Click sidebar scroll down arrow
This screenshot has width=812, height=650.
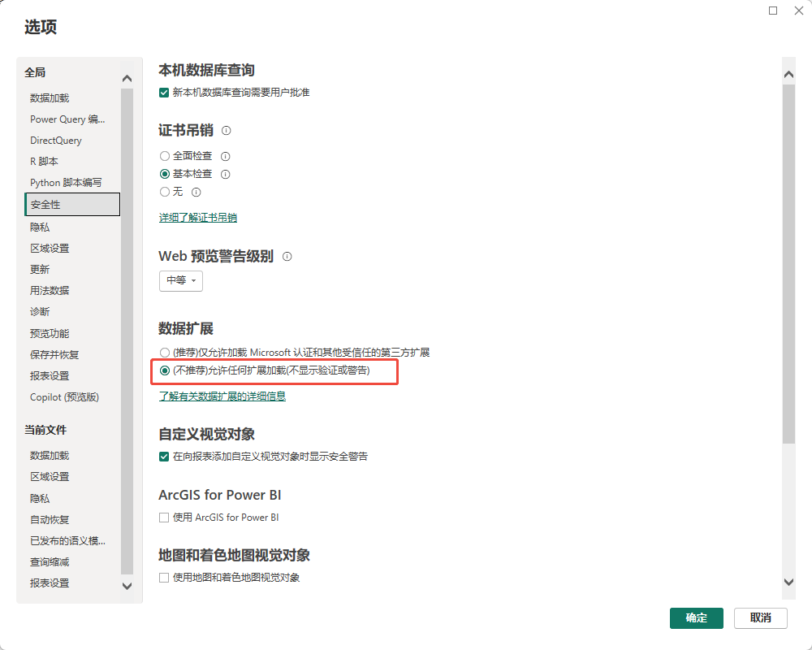[x=127, y=585]
